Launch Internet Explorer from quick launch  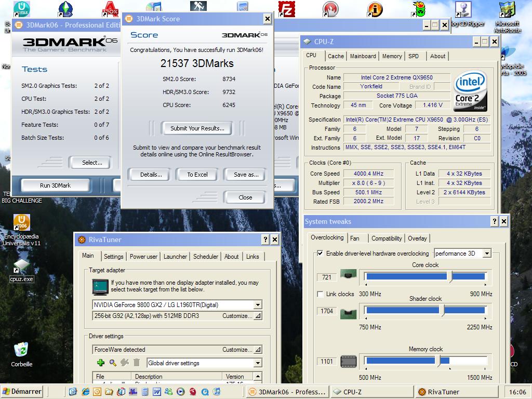[85, 392]
